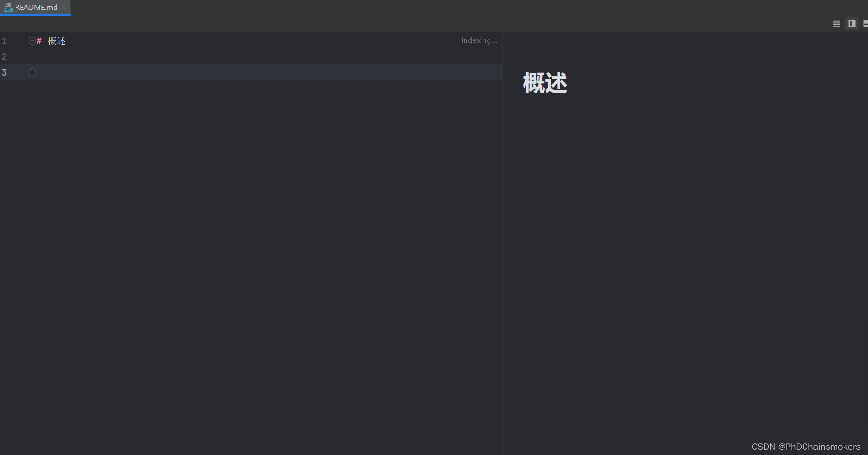Click the pink # heading marker on line 1
Viewport: 868px width, 455px height.
tap(39, 41)
